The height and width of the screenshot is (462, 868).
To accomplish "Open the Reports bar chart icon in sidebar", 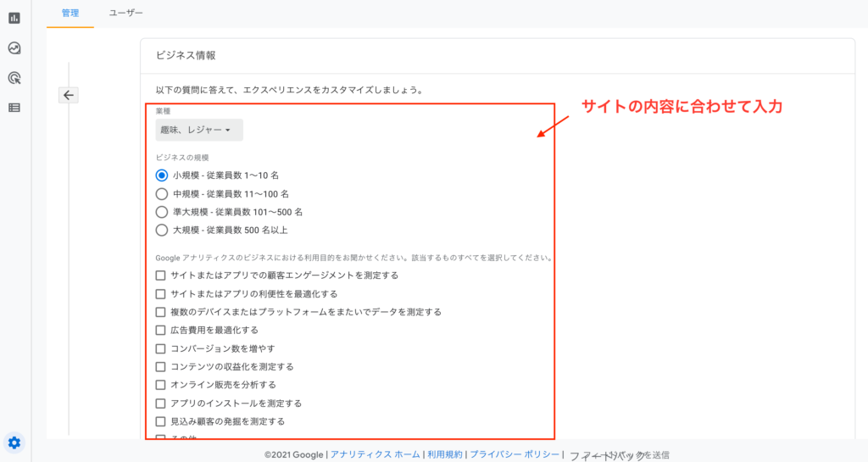I will point(14,18).
